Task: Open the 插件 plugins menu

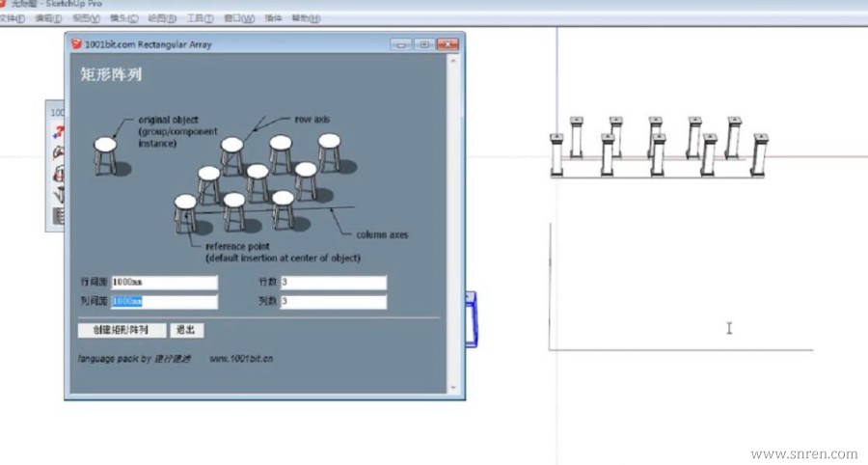Action: tap(274, 18)
